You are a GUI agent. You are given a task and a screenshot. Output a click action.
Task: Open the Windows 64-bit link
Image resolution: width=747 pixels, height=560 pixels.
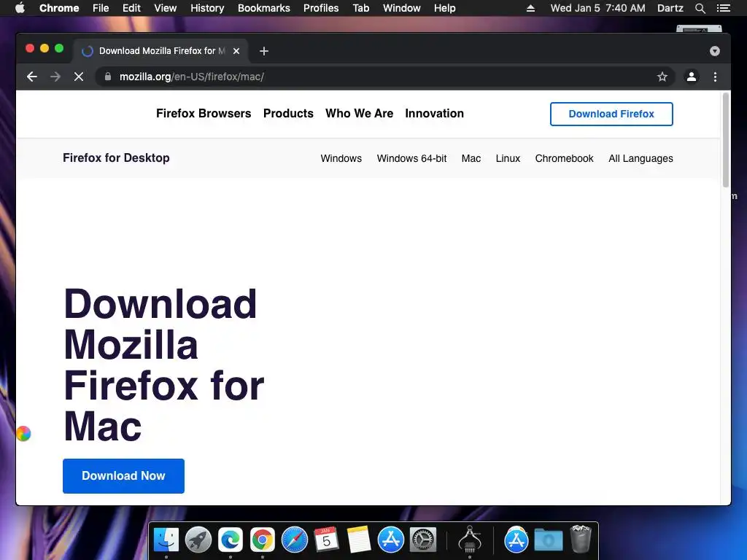point(411,158)
